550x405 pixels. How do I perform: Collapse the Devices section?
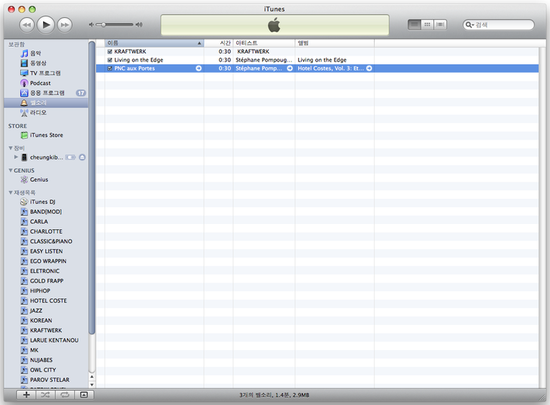(11, 148)
